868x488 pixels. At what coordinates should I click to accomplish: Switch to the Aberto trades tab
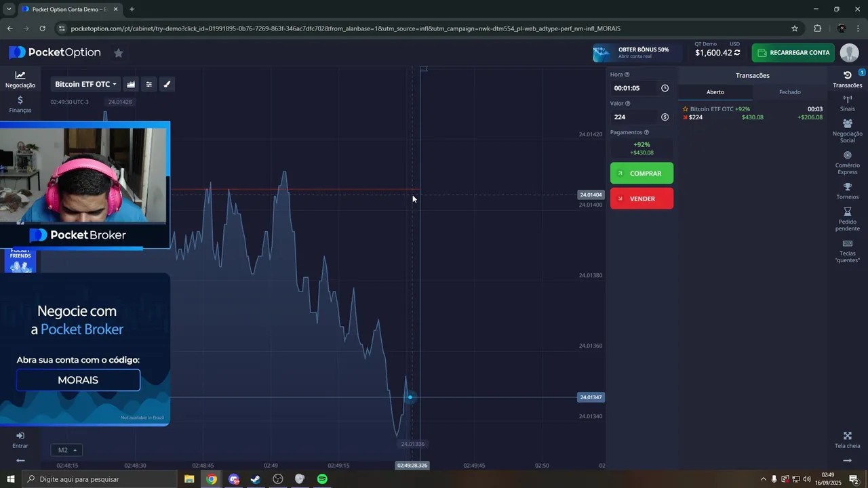click(715, 92)
